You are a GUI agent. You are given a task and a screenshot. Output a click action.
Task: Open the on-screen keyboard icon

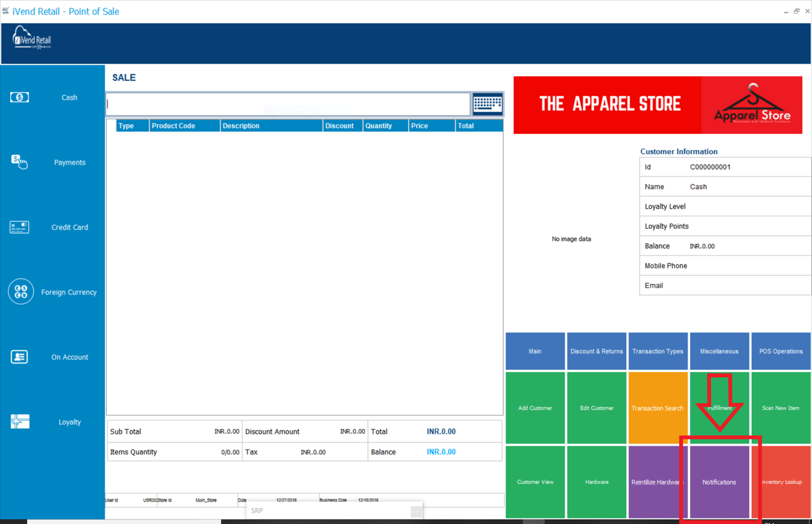click(x=487, y=104)
